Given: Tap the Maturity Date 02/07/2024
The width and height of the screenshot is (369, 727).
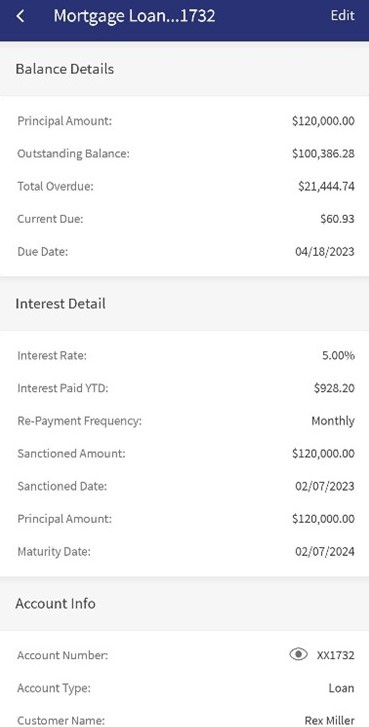Looking at the screenshot, I should point(325,552).
